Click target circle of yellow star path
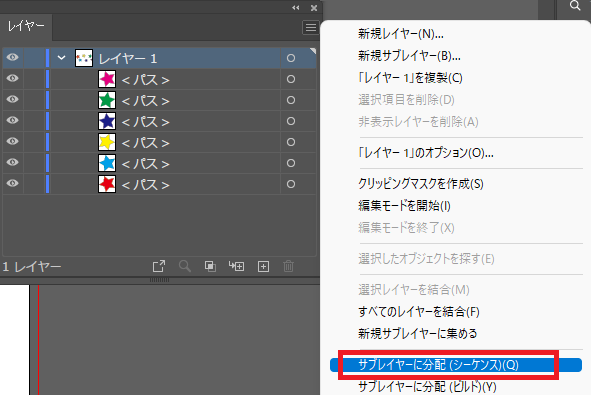This screenshot has width=591, height=395. (x=291, y=142)
